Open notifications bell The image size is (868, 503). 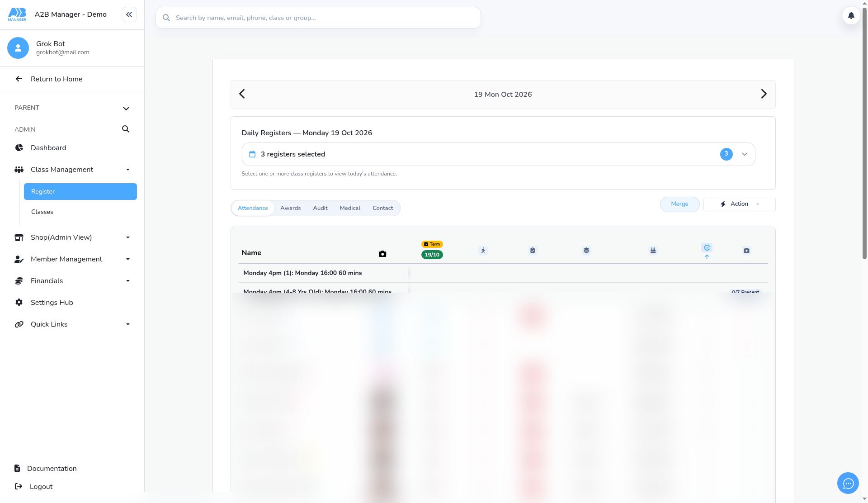pos(851,15)
